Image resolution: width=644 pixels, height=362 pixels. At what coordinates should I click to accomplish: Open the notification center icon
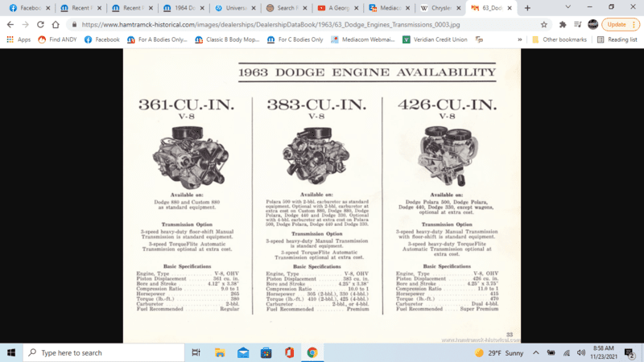pos(630,353)
